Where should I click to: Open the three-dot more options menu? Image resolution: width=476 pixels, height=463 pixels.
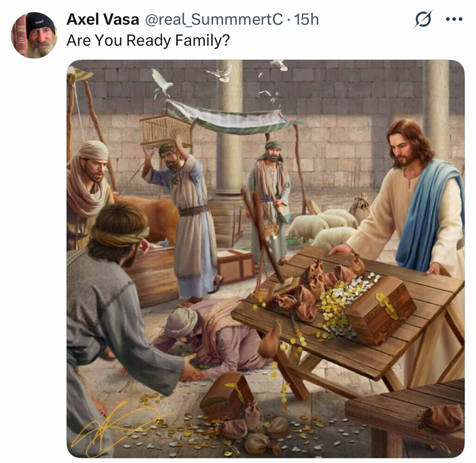(x=454, y=19)
